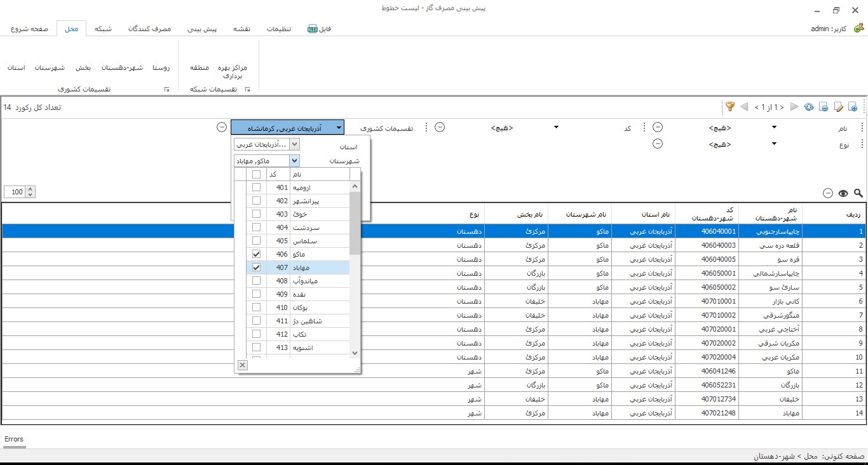
Task: Click the edit record pencil icon
Action: (838, 107)
